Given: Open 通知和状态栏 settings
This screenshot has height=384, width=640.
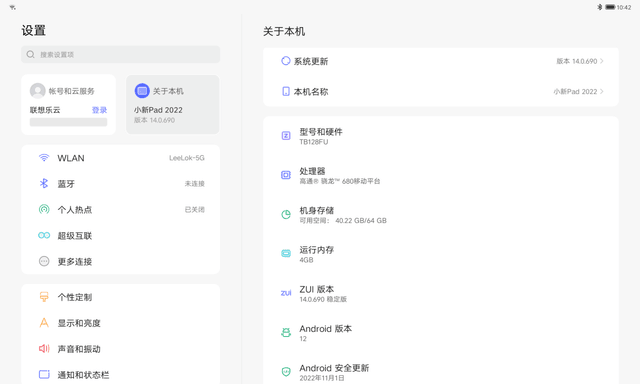Looking at the screenshot, I should click(120, 375).
